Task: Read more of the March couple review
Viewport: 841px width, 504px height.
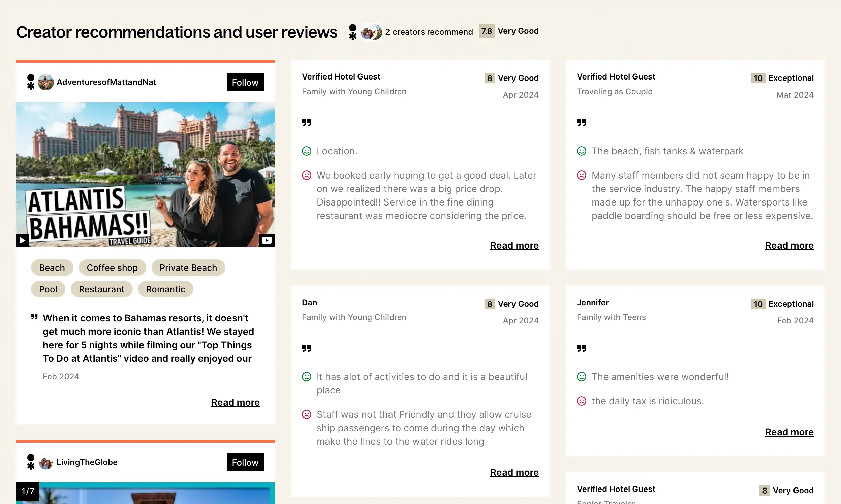Action: (x=789, y=245)
